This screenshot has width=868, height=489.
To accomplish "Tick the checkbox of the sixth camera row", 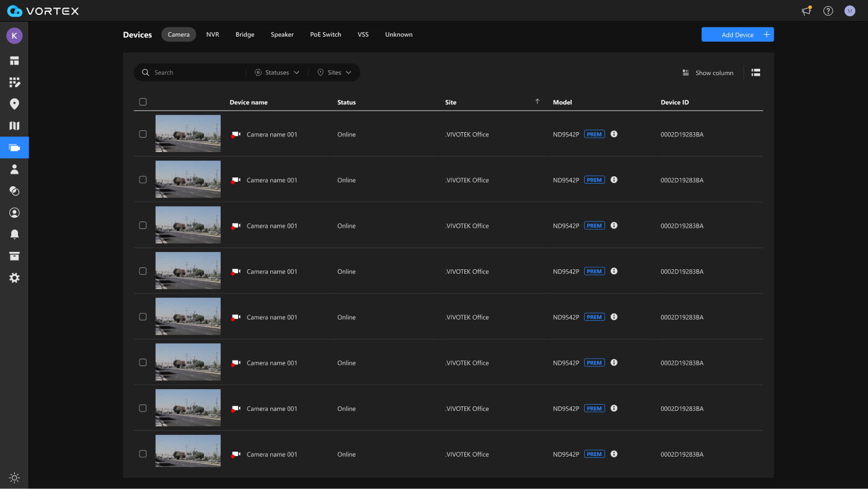I will (143, 362).
